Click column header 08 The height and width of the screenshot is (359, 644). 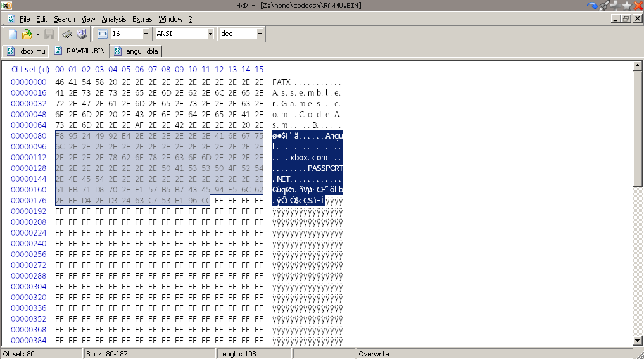(x=166, y=70)
